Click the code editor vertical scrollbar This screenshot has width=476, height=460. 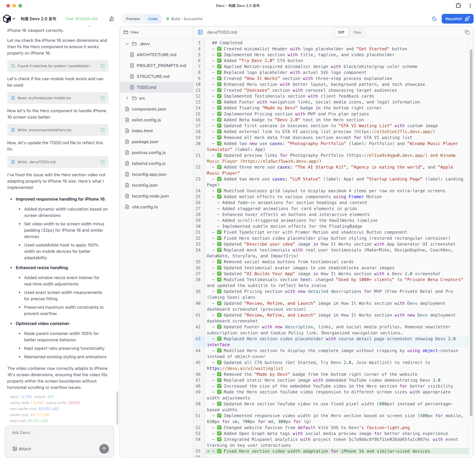tap(471, 233)
